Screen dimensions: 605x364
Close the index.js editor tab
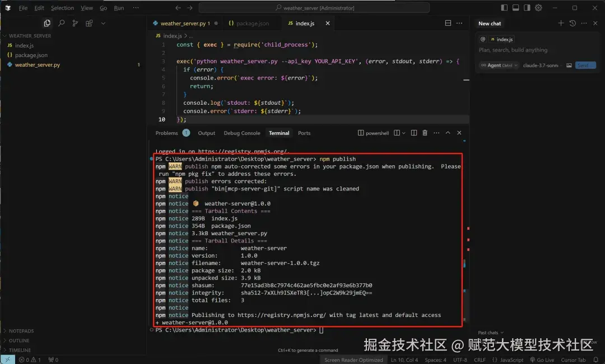(x=328, y=24)
